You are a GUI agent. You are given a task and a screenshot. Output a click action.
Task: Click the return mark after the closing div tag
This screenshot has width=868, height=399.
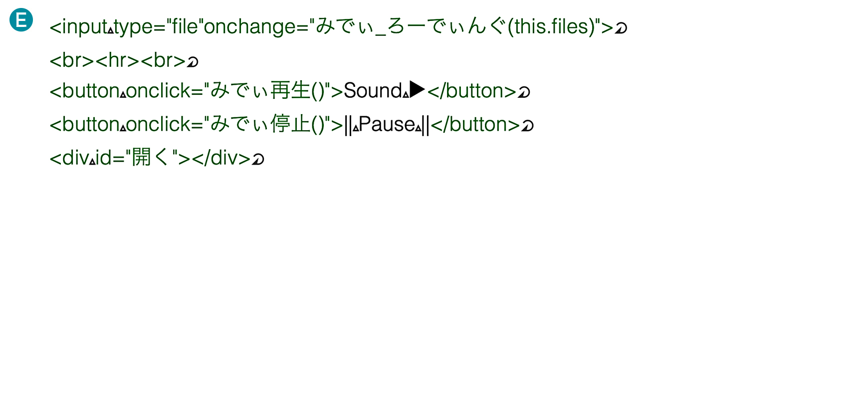pos(258,159)
